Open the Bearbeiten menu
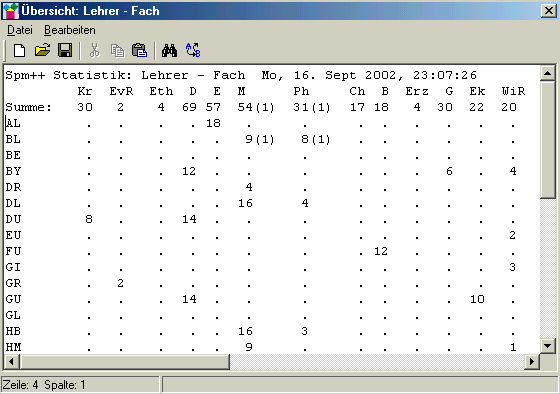Viewport: 560px width, 394px height. 70,30
